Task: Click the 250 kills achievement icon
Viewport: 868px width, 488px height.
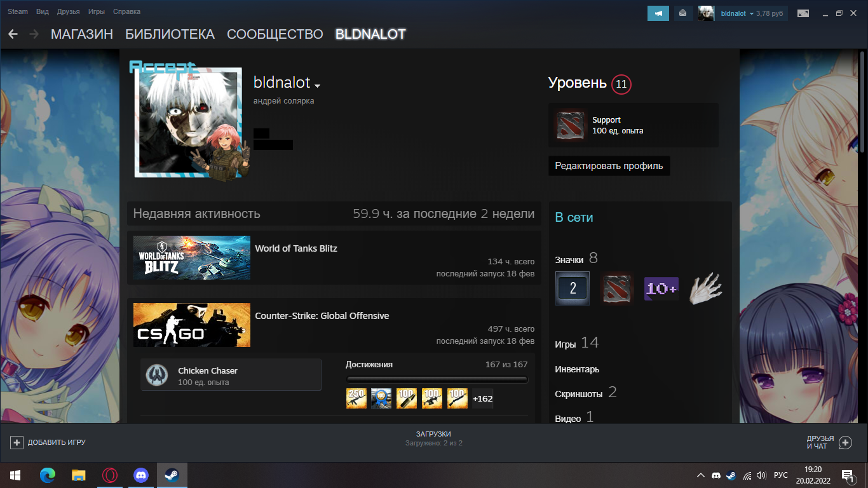Action: click(356, 398)
